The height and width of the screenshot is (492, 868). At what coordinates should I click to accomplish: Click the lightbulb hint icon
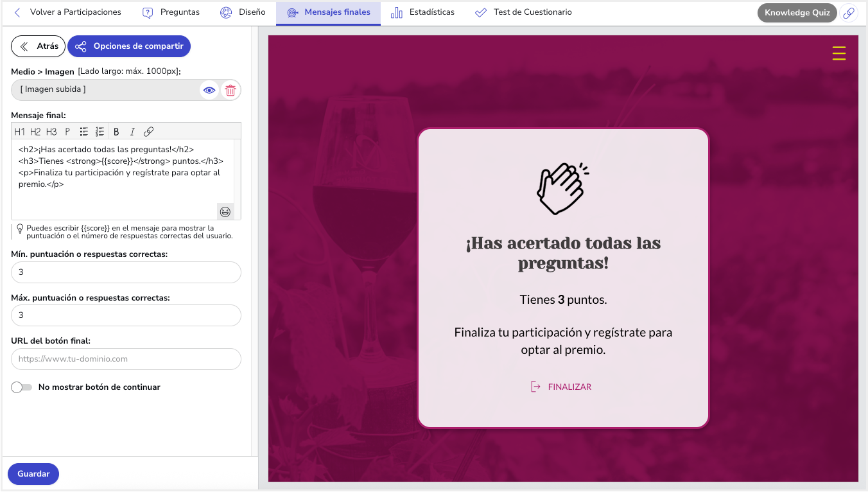point(20,229)
